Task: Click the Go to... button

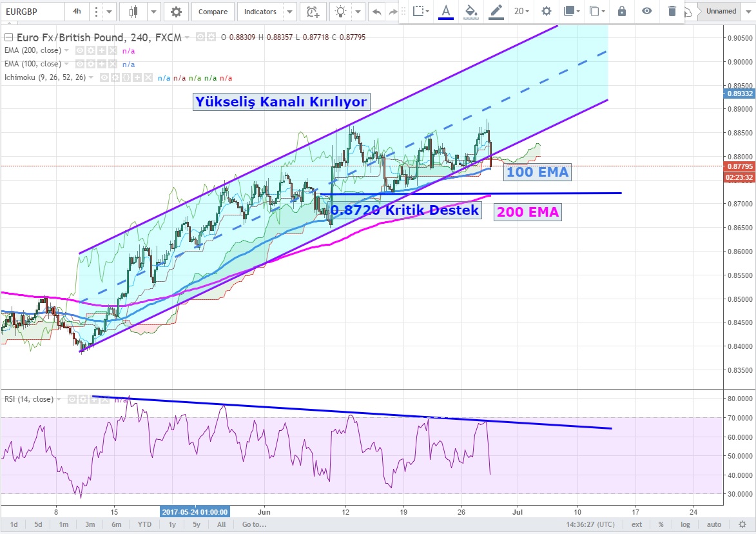Action: pyautogui.click(x=255, y=524)
